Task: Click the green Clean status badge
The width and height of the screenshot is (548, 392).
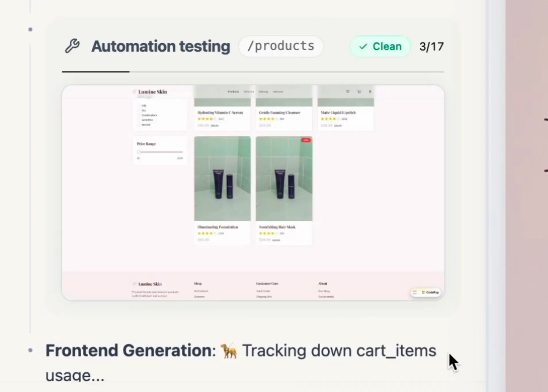Action: point(380,46)
